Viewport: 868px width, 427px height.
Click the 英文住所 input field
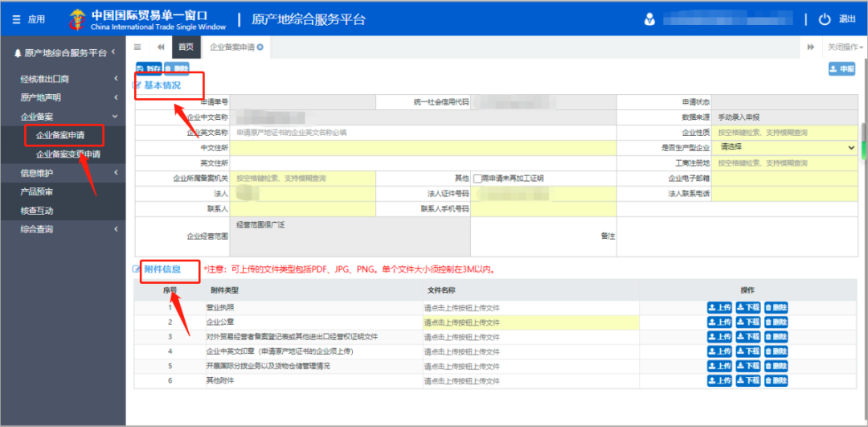[423, 163]
